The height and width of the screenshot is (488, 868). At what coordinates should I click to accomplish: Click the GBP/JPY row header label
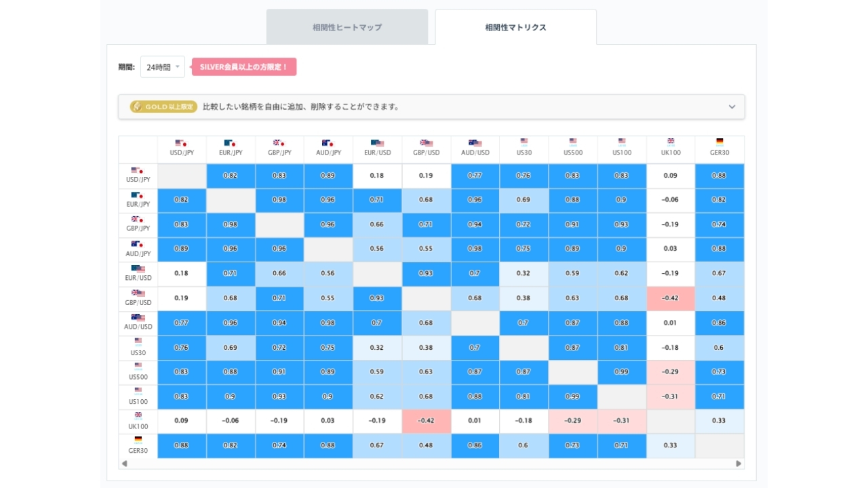pos(138,229)
